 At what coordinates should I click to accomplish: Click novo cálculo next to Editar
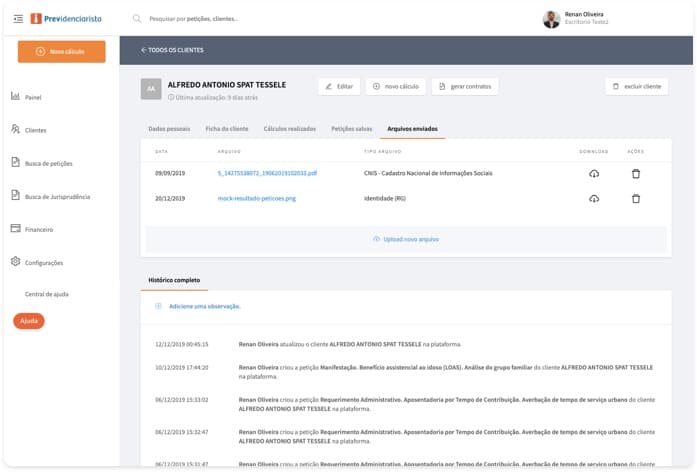(396, 86)
